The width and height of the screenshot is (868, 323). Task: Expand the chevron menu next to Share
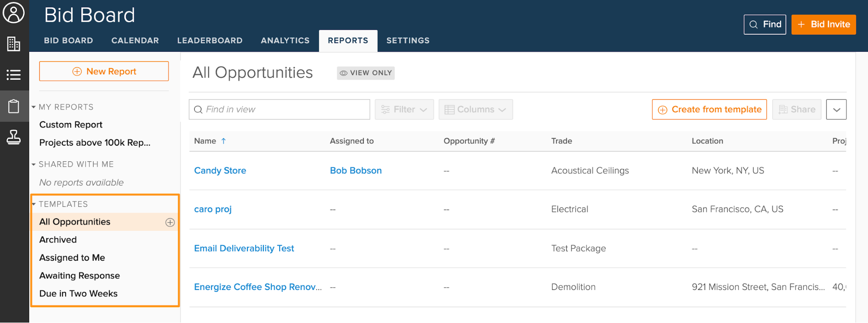(x=836, y=110)
